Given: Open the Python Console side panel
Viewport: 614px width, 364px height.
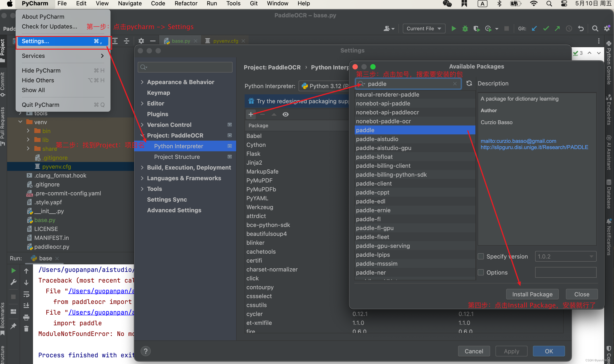Looking at the screenshot, I should (609, 62).
